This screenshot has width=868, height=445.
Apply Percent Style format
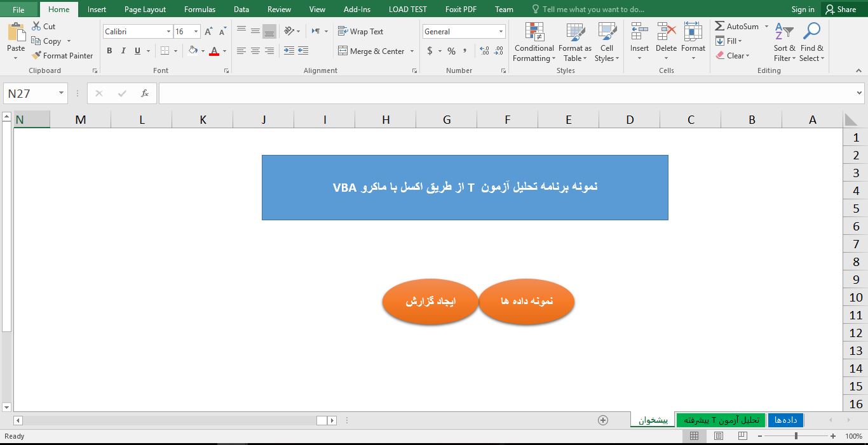(451, 51)
